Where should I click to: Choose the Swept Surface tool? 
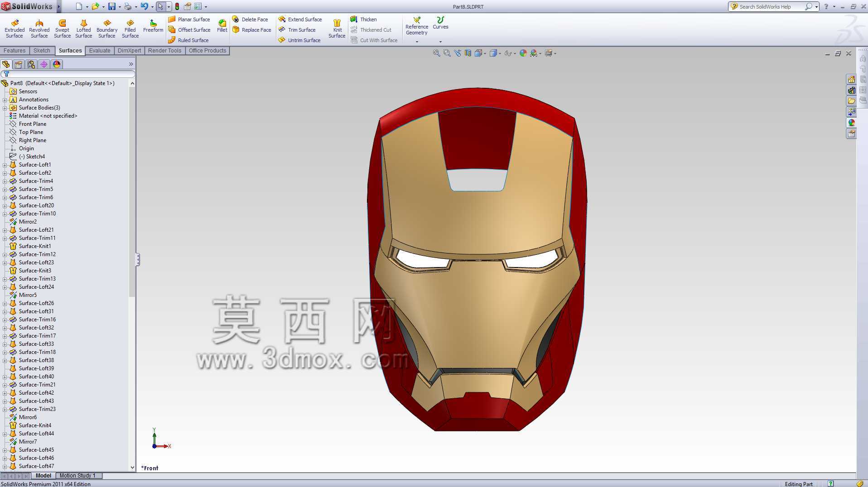62,29
